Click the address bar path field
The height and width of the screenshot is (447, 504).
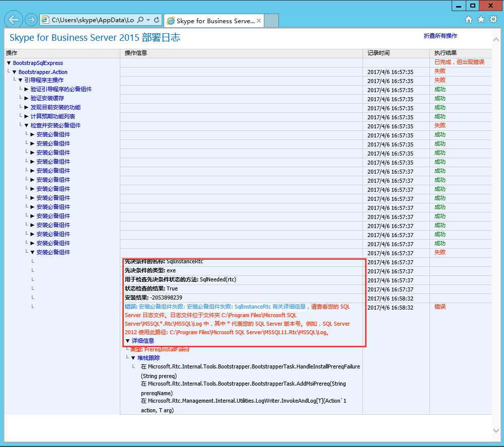[x=93, y=20]
